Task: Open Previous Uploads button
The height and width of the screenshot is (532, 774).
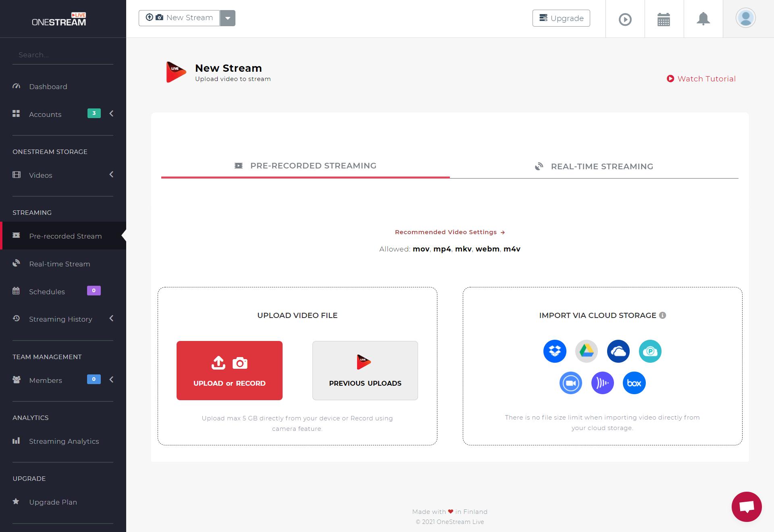Action: click(365, 370)
